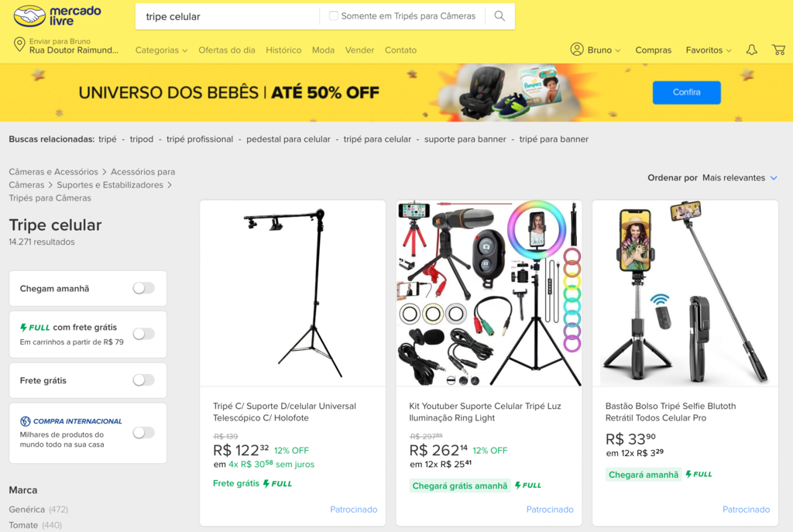Click 'Patrocinado' on the selfie stick listing
Viewport: 793px width, 532px height.
746,509
